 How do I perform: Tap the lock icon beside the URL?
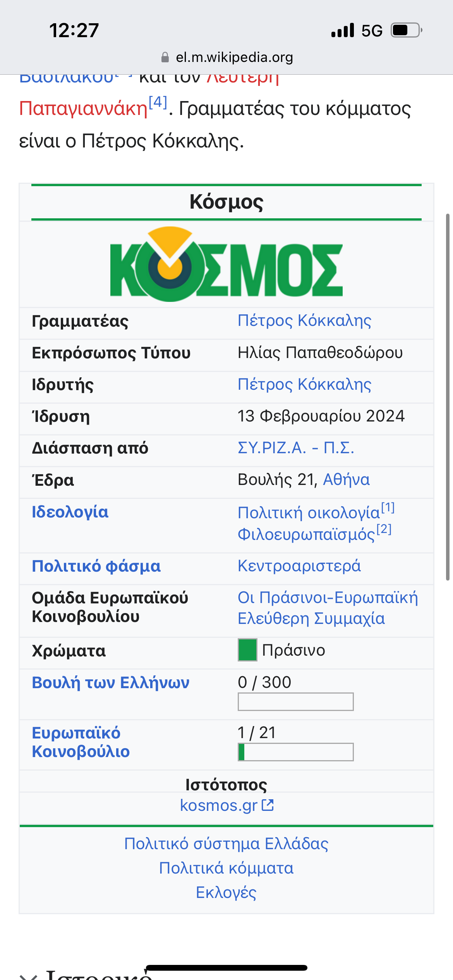click(165, 57)
